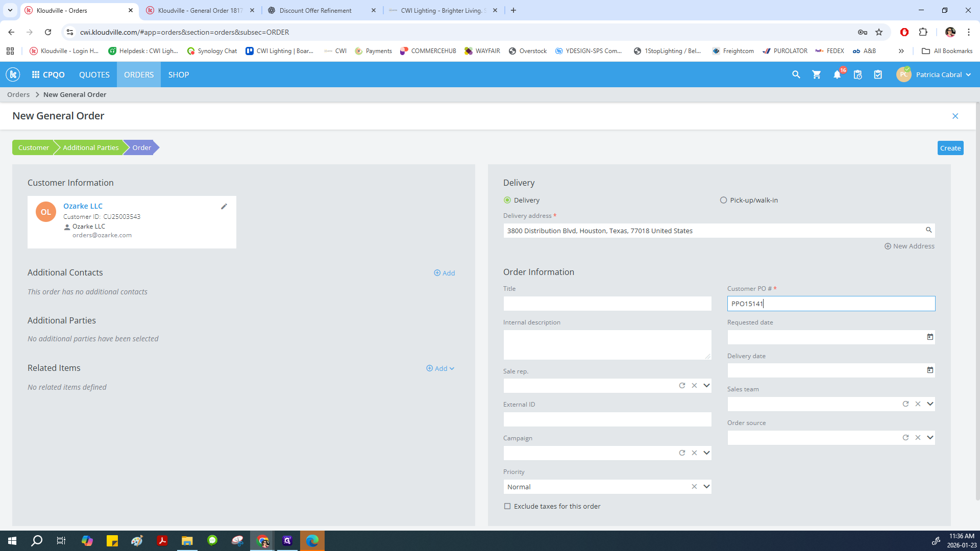This screenshot has width=980, height=551.
Task: Clear the Priority field with the X icon
Action: click(x=694, y=487)
